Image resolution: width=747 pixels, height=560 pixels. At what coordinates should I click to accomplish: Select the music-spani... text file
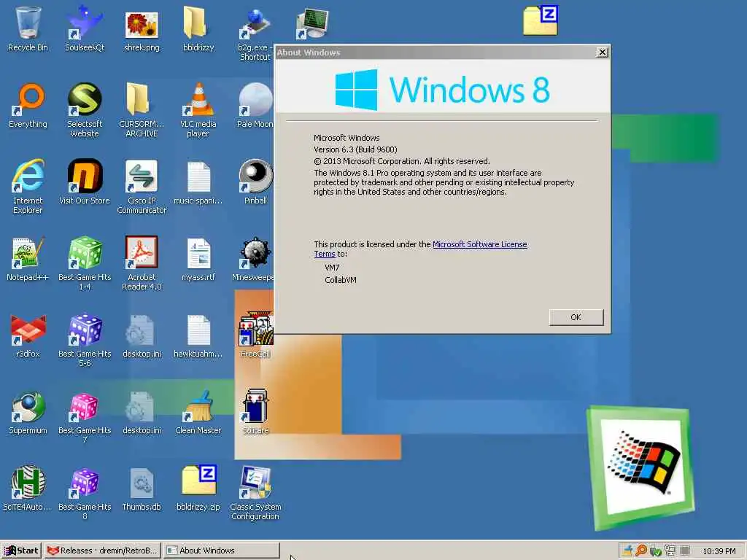tap(198, 183)
